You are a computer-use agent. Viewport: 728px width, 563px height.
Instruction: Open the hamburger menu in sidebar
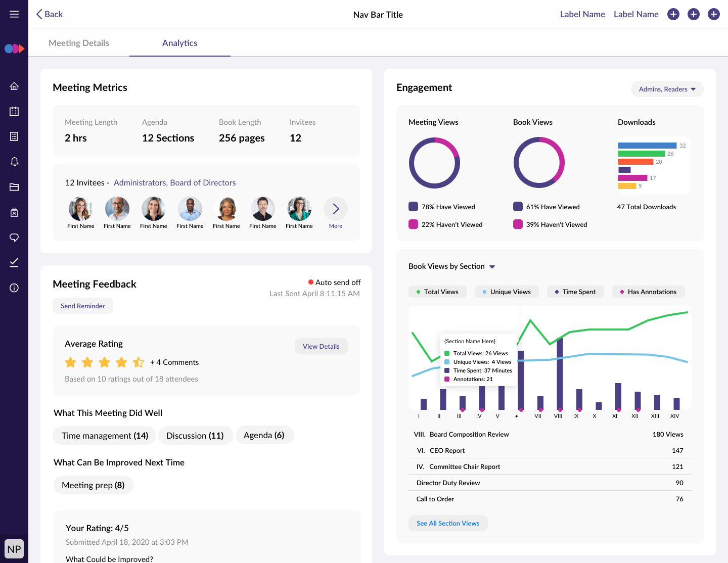[14, 14]
